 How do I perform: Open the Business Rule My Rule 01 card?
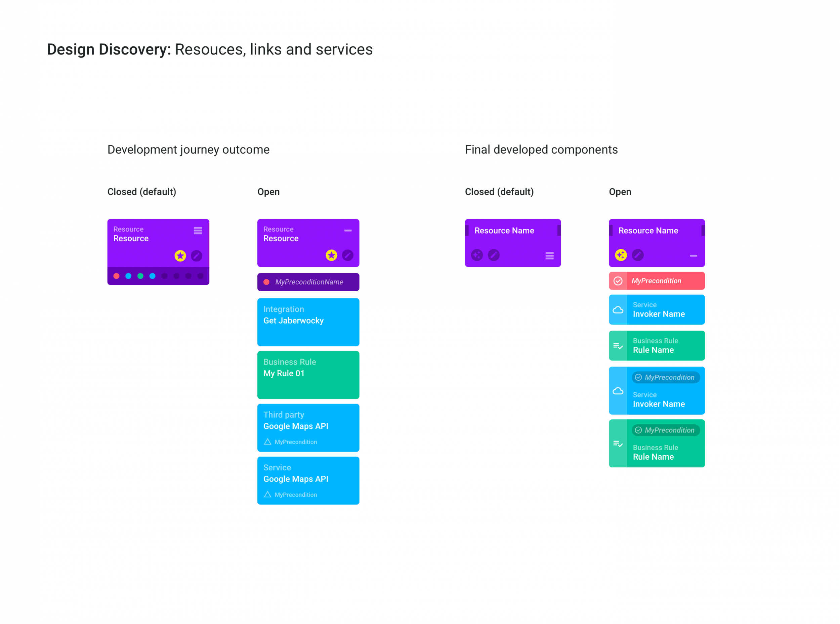click(308, 375)
